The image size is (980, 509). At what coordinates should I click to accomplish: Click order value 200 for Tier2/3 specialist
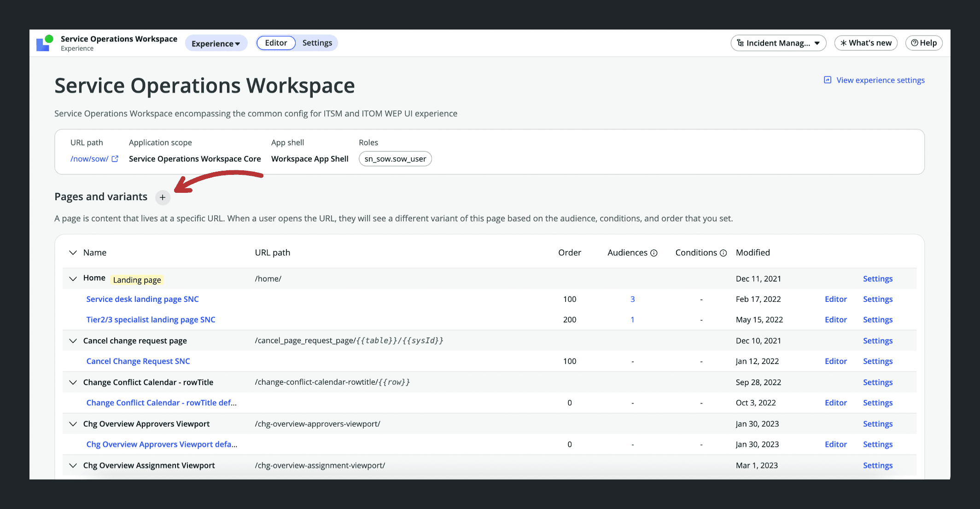pos(570,320)
